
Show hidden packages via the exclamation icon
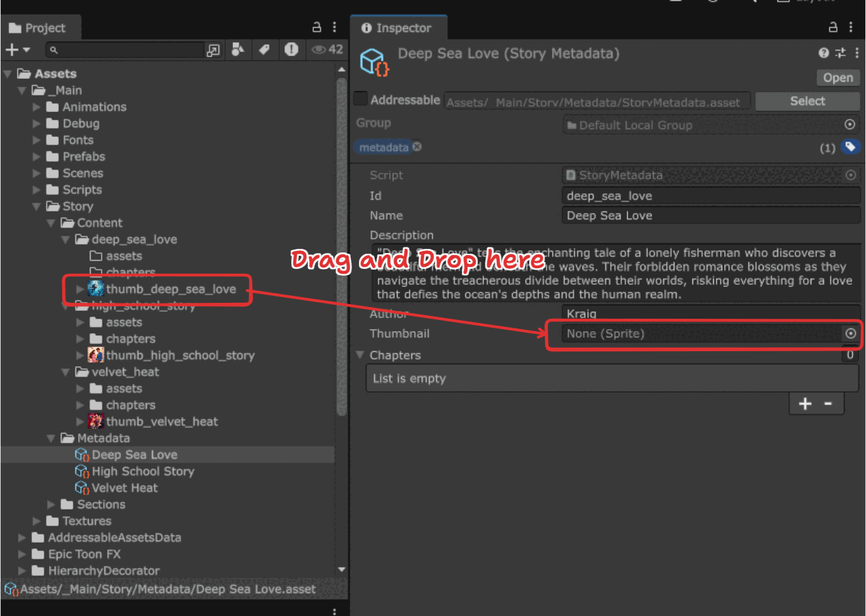[x=291, y=50]
